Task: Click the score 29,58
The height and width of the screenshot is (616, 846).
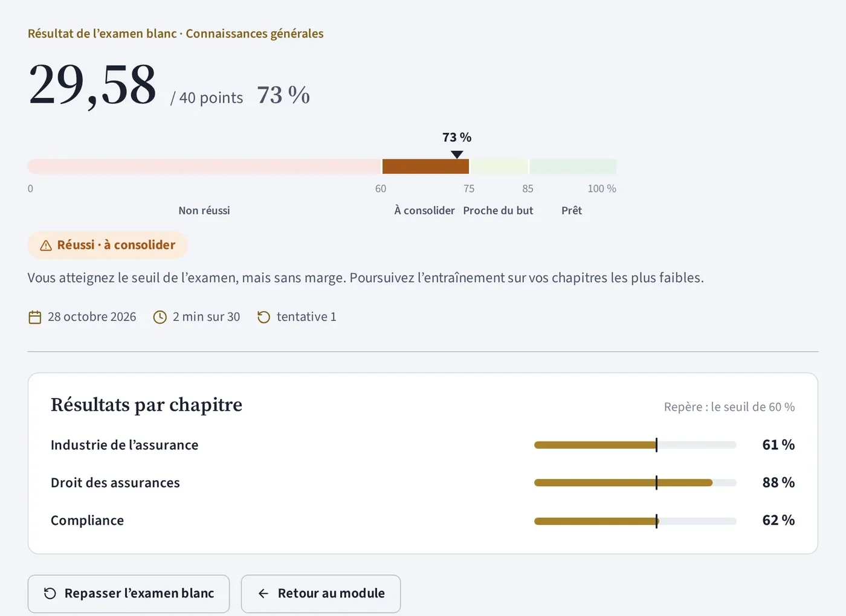Action: pyautogui.click(x=92, y=85)
